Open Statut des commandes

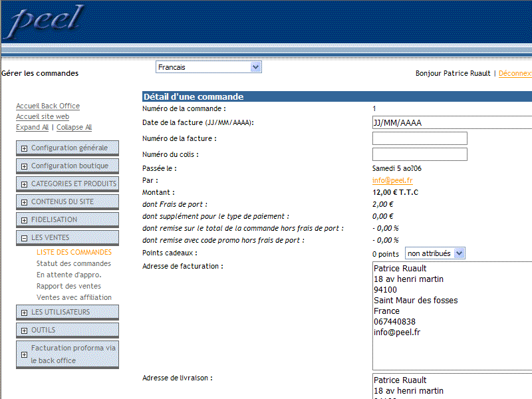tap(74, 263)
